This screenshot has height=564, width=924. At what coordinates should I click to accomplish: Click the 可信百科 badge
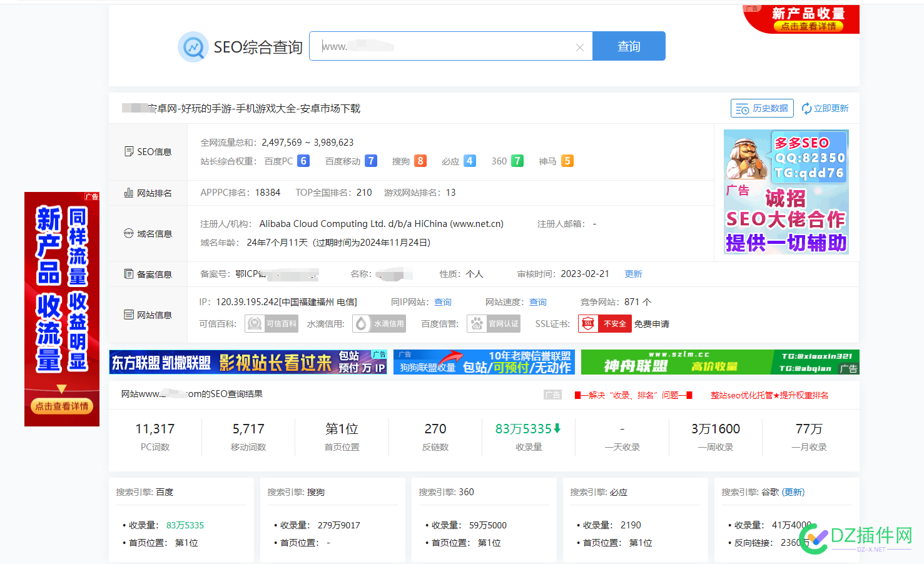(x=272, y=324)
